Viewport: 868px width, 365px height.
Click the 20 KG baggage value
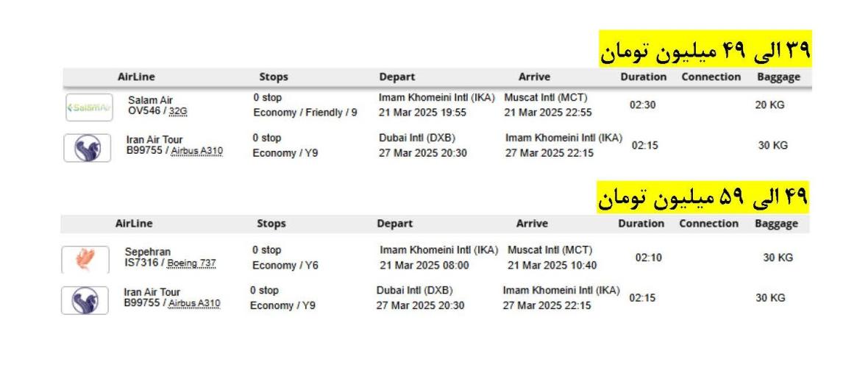(769, 105)
